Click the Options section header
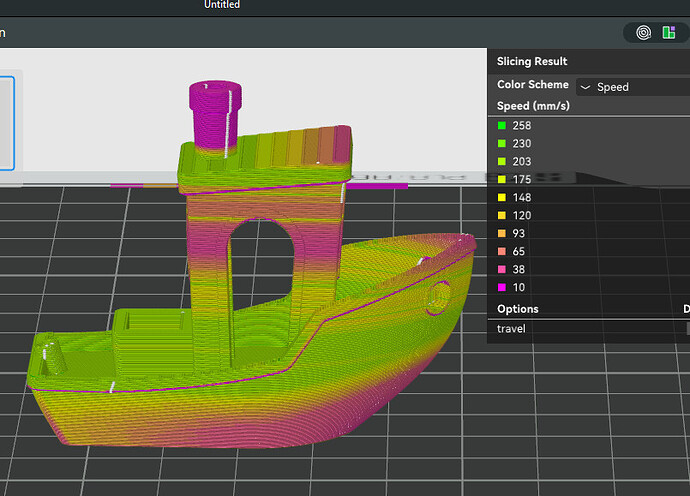 click(518, 309)
